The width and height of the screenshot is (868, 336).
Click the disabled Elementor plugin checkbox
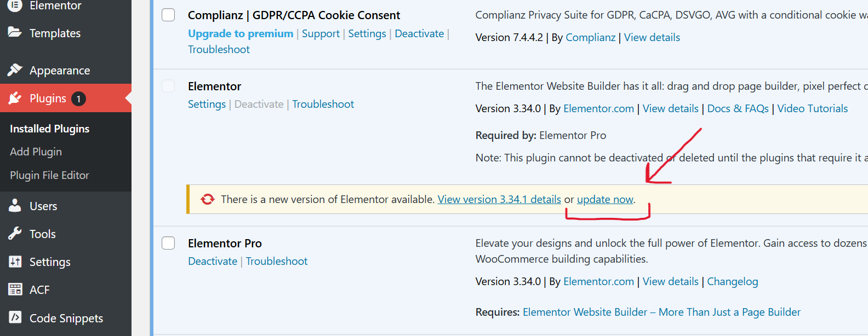[x=168, y=86]
